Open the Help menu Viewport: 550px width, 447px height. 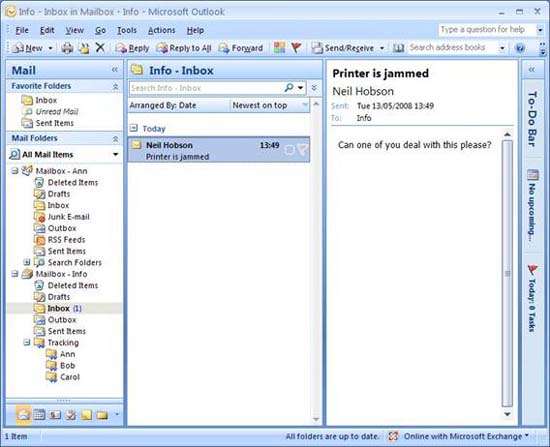coord(195,31)
